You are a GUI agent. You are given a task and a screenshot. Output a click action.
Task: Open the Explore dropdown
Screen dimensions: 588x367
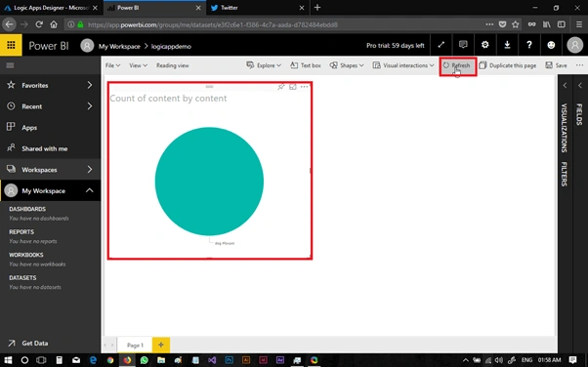tap(264, 65)
